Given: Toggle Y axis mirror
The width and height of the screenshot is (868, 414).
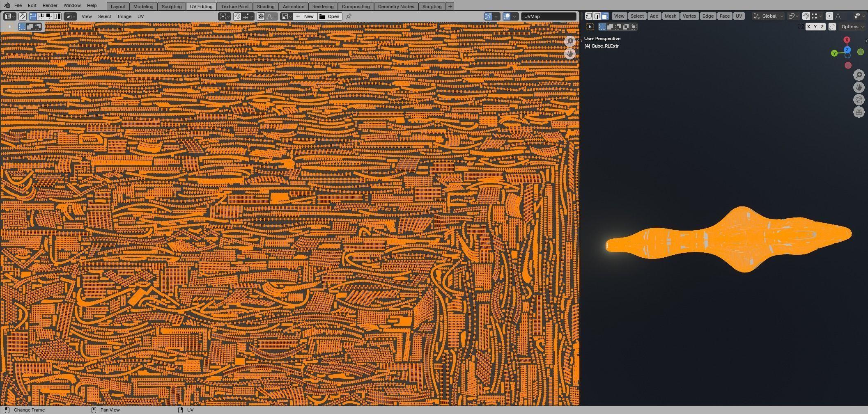Looking at the screenshot, I should [815, 27].
